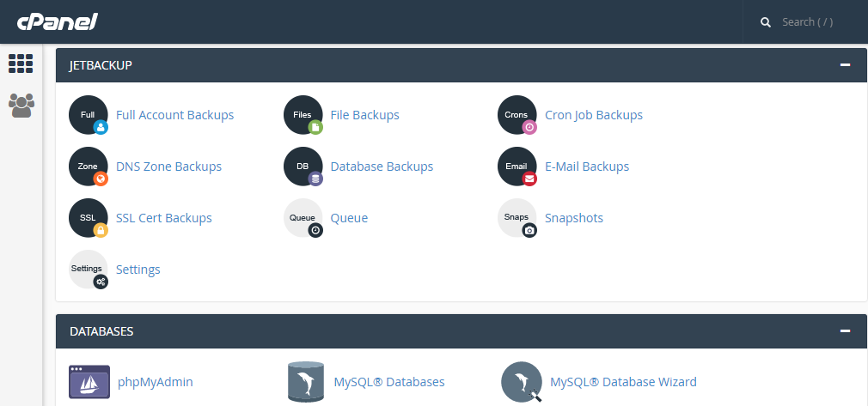The height and width of the screenshot is (406, 868).
Task: Open MySQL® Databases link
Action: pos(389,382)
